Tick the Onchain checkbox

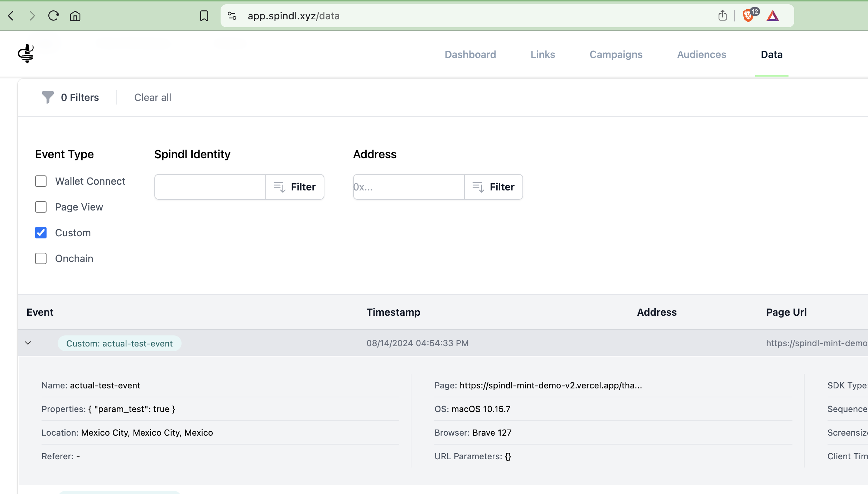[x=41, y=258]
